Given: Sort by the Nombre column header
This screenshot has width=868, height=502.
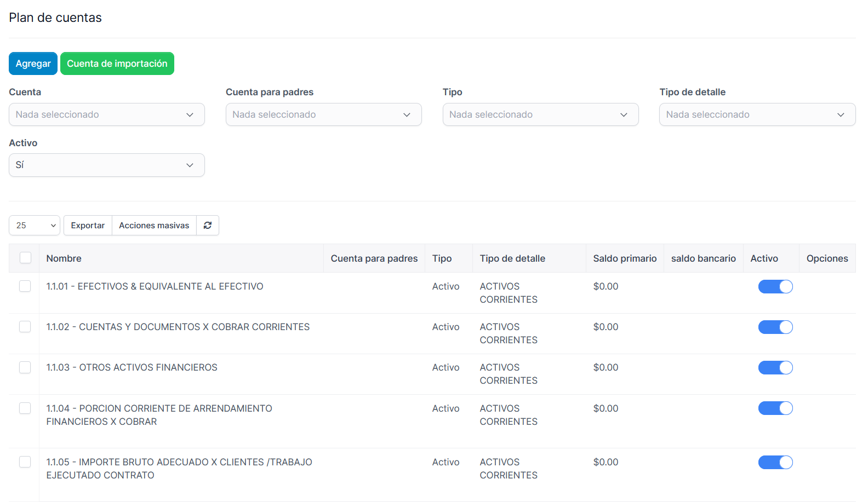Looking at the screenshot, I should click(64, 258).
